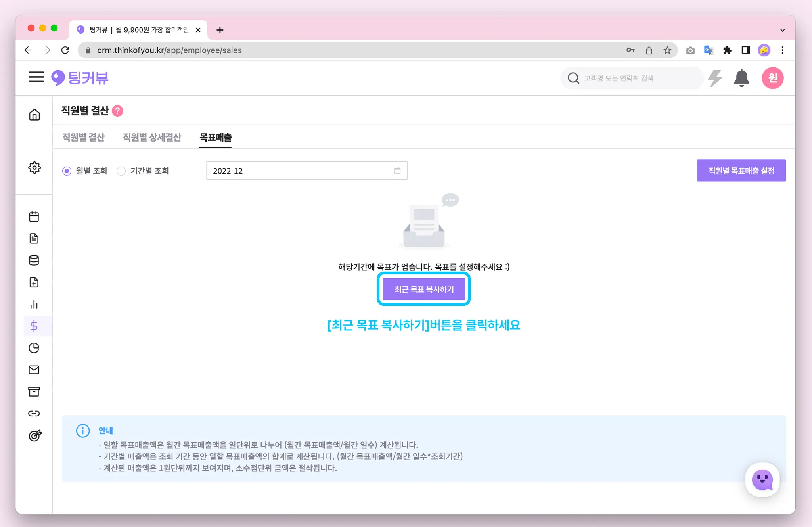Viewport: 812px width, 527px height.
Task: Click the lightning bolt quick action icon
Action: (x=715, y=78)
